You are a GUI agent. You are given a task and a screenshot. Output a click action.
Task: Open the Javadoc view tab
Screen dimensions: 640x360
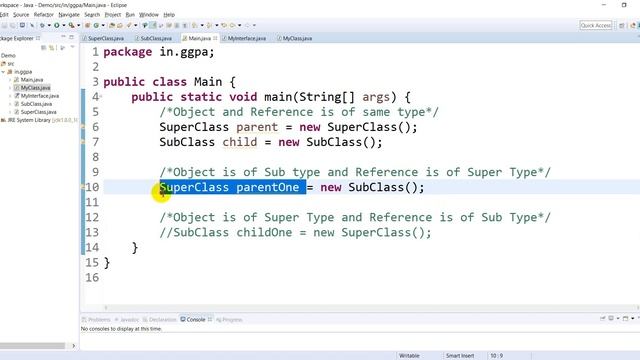(127, 320)
